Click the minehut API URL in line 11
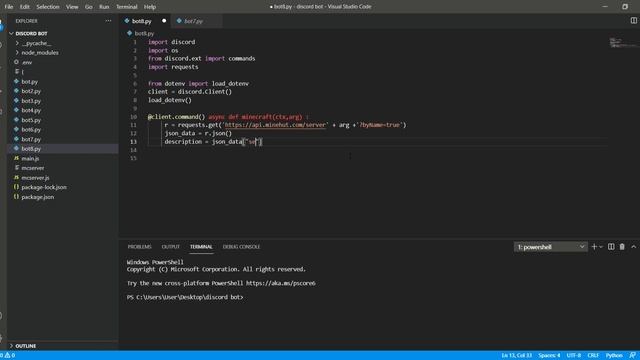Viewport: 640px width, 360px height. pyautogui.click(x=275, y=125)
